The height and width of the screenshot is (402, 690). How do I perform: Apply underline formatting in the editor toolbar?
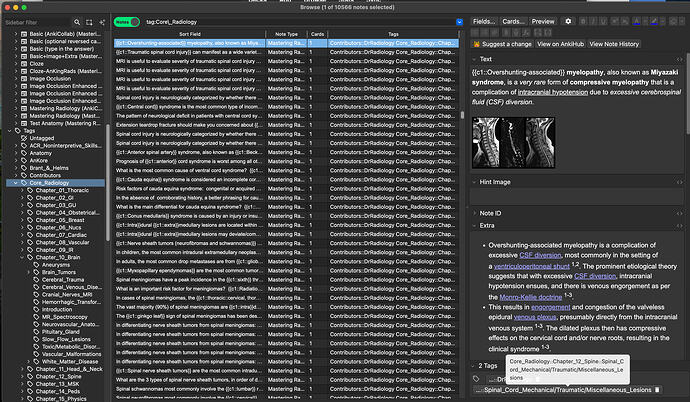[x=603, y=21]
